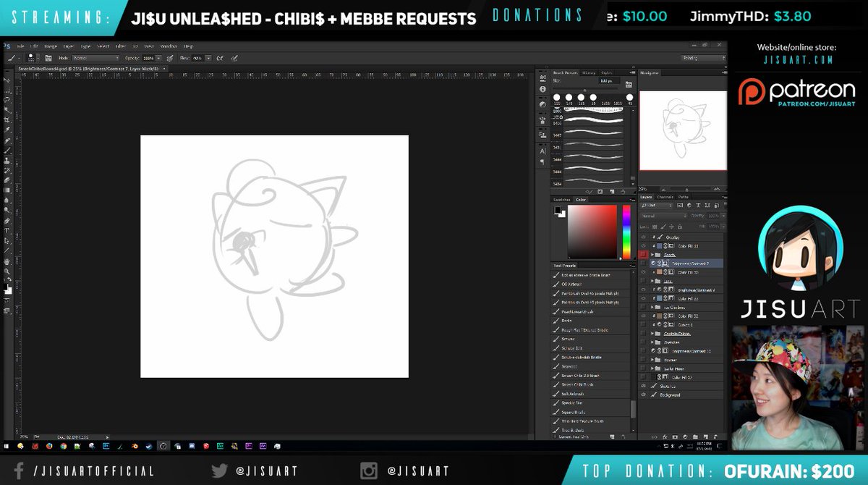Open the Paragraph panel icon
This screenshot has width=868, height=485.
(x=542, y=161)
